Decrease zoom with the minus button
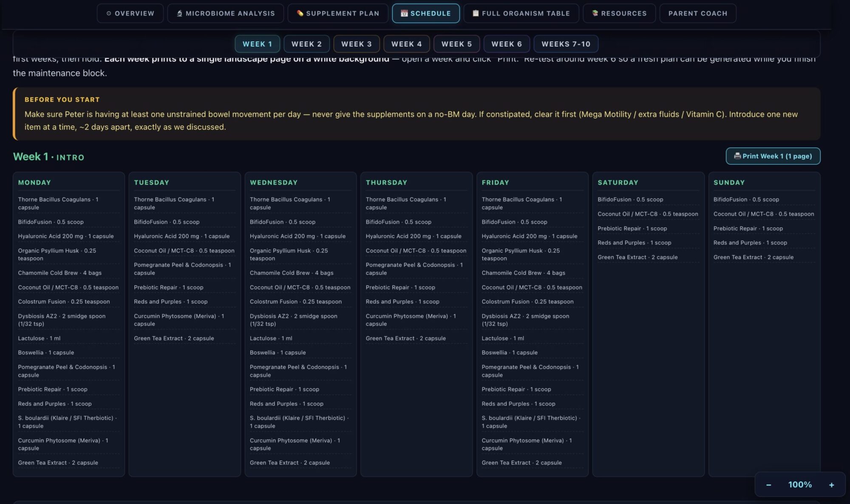Viewport: 850px width, 504px height. click(768, 485)
